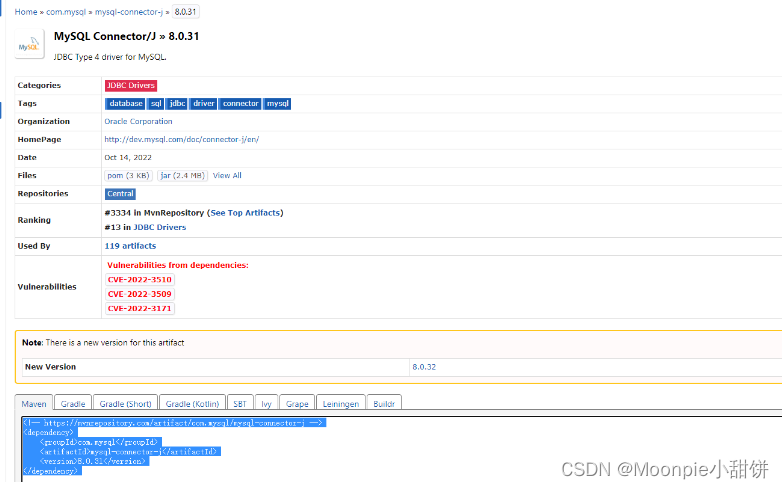This screenshot has height=489, width=784.
Task: Select the mysql tag
Action: (x=278, y=104)
